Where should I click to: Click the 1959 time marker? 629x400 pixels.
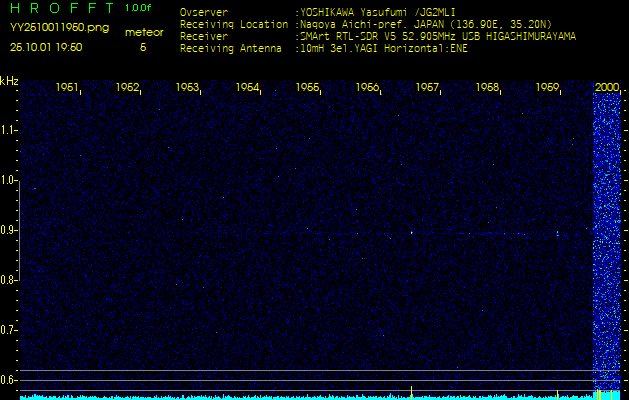[548, 88]
